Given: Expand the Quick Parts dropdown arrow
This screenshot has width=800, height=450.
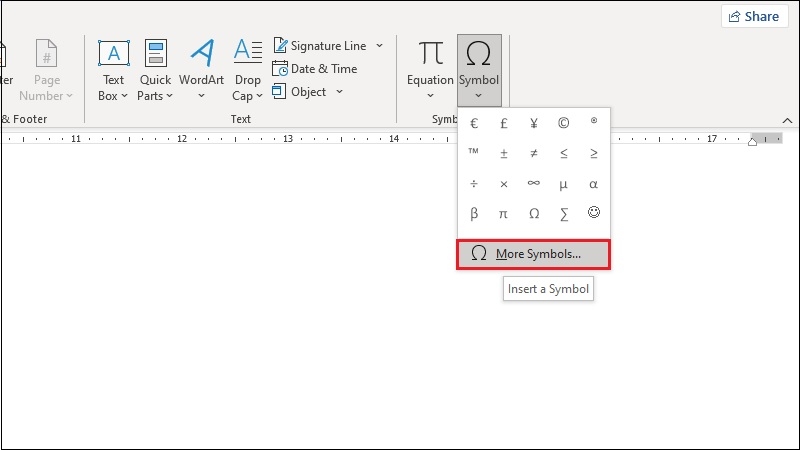Looking at the screenshot, I should tap(169, 95).
